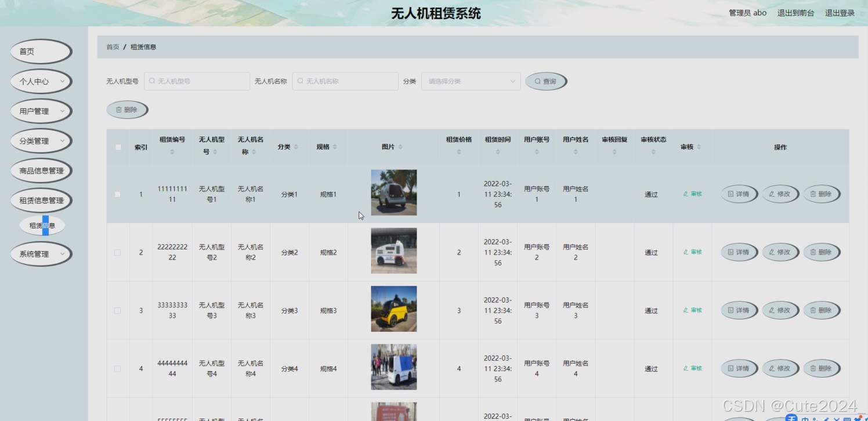The image size is (868, 421).
Task: Click the 查询 search button
Action: tap(546, 81)
